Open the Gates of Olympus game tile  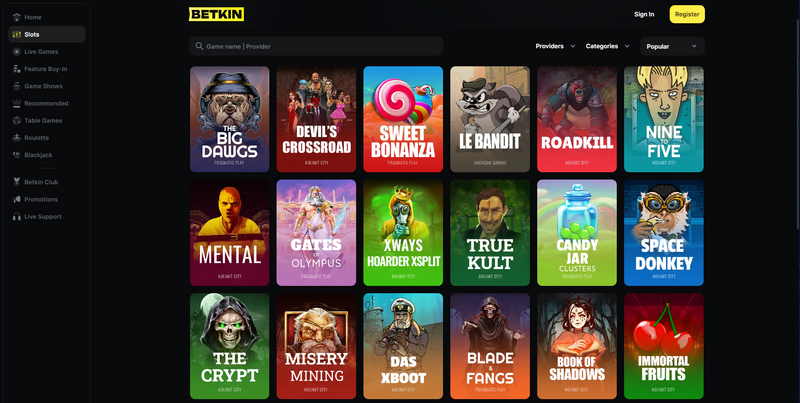pyautogui.click(x=316, y=233)
